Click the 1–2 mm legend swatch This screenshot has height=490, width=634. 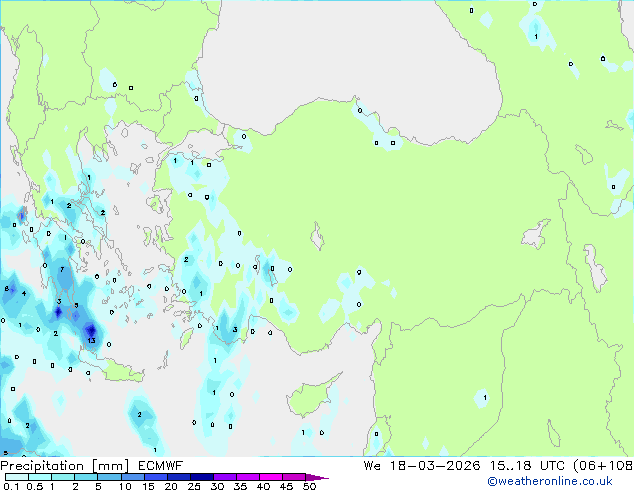(63, 477)
